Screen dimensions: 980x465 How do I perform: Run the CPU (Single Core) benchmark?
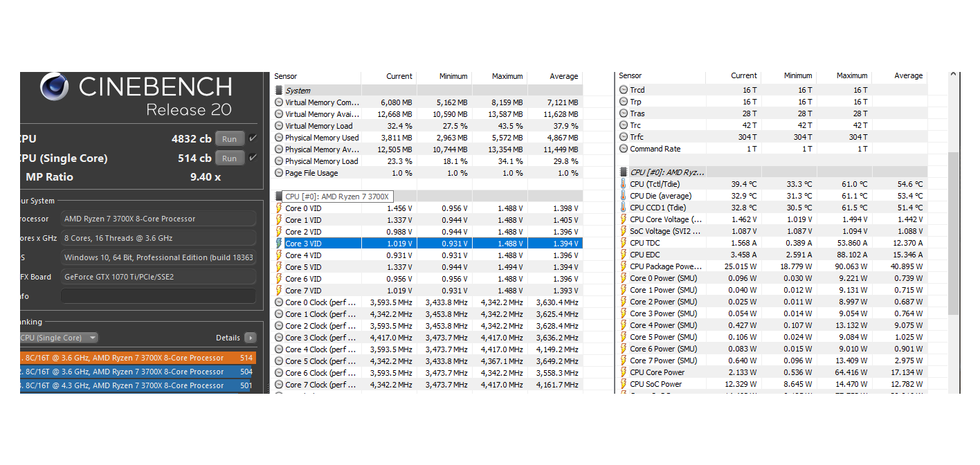tap(229, 158)
